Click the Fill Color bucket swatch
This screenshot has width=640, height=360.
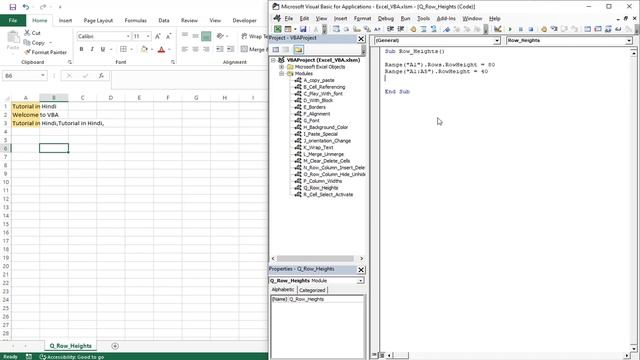coord(144,49)
